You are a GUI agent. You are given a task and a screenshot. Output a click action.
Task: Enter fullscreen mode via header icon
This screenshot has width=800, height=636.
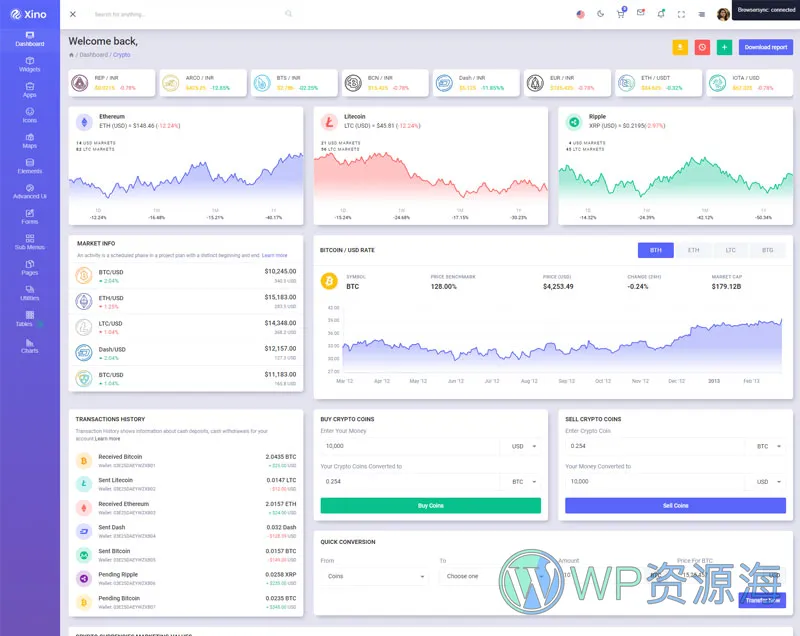681,14
